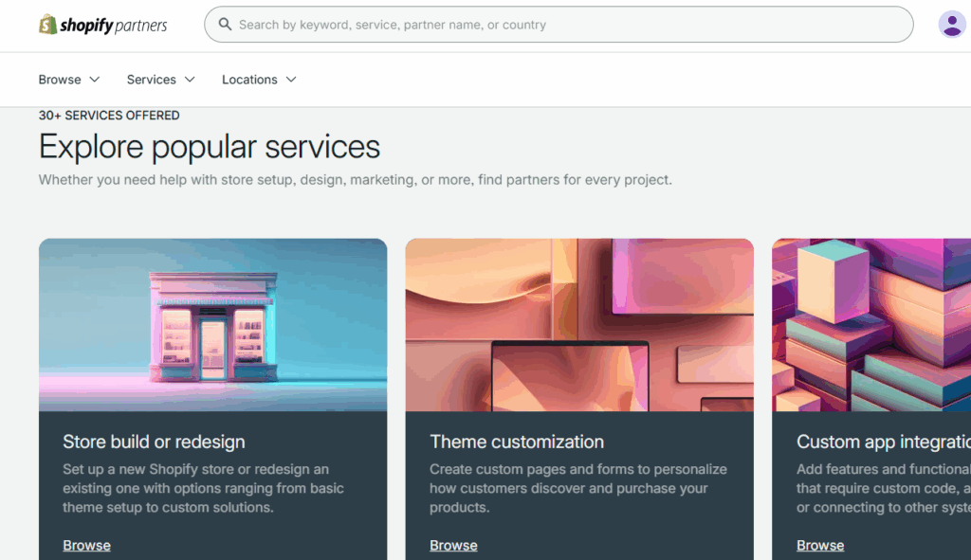
Task: Click the storefront illustration thumbnail
Action: point(212,324)
